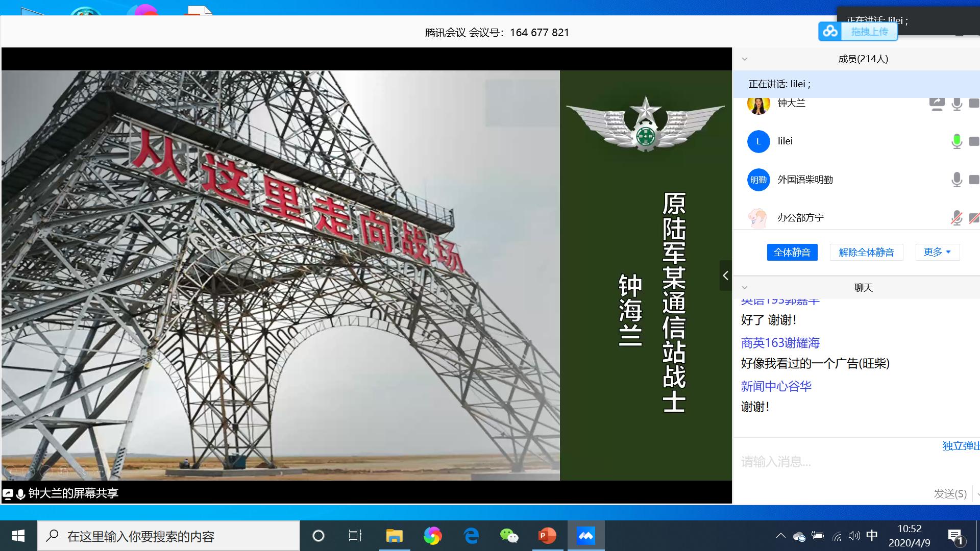Collapse the 聊天 chat panel
980x551 pixels.
(x=745, y=288)
